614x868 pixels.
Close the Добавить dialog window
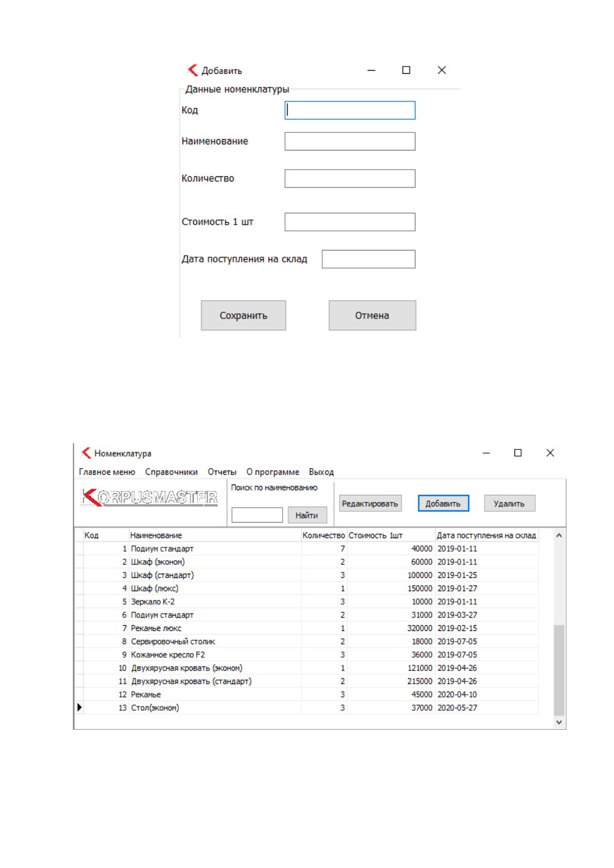(x=442, y=70)
